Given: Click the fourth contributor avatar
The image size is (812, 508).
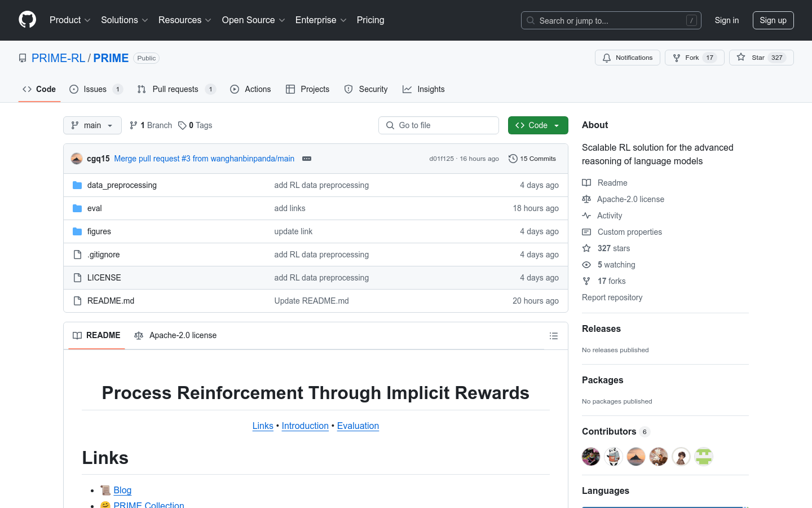Looking at the screenshot, I should point(659,457).
